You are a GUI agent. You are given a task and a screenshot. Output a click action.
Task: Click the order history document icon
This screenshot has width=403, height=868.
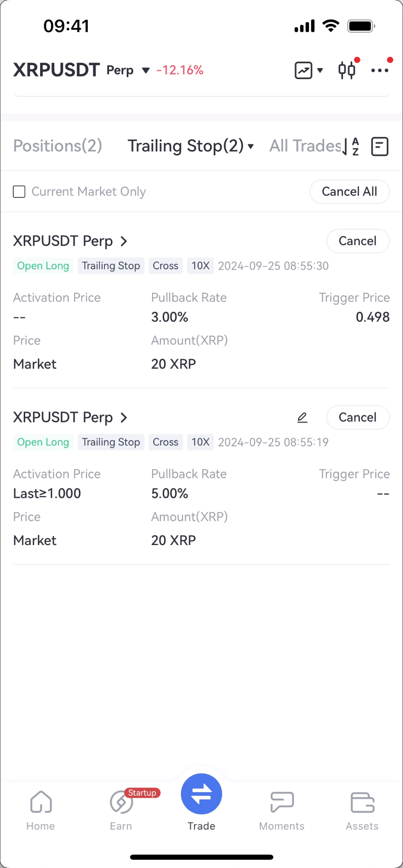point(380,147)
